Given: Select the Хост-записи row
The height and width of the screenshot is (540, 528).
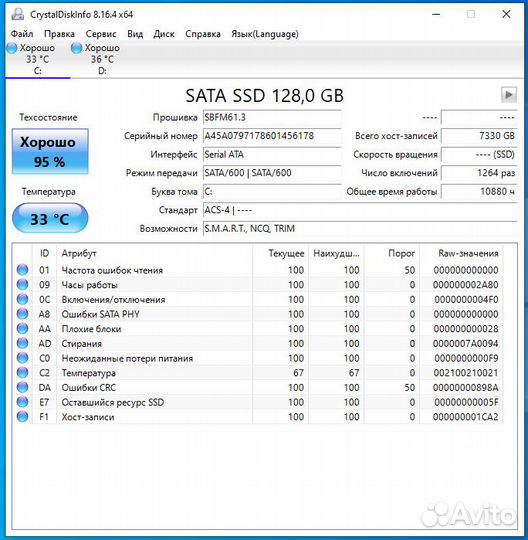Looking at the screenshot, I should 258,417.
